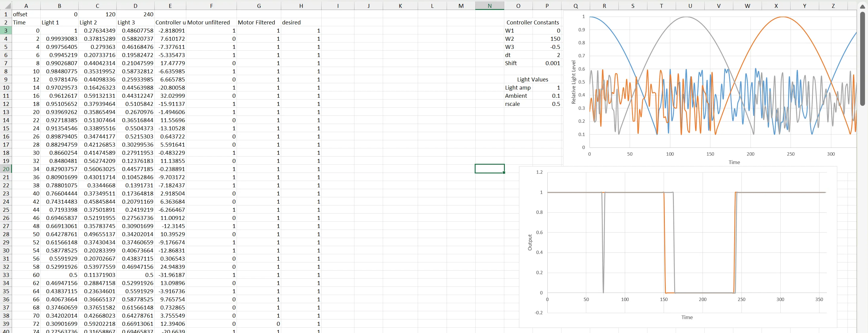Viewport: 868px width, 333px height.
Task: Select column E header
Action: [x=170, y=6]
